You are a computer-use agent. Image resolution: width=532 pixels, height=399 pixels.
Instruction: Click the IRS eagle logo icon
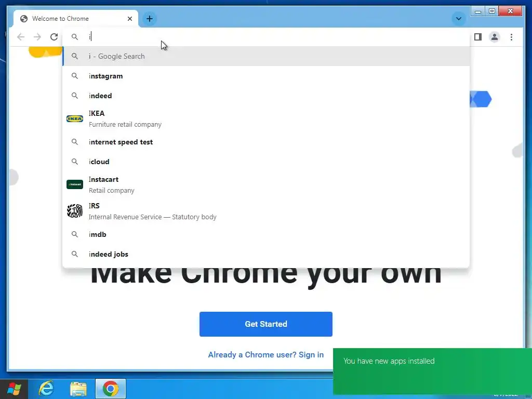[75, 211]
